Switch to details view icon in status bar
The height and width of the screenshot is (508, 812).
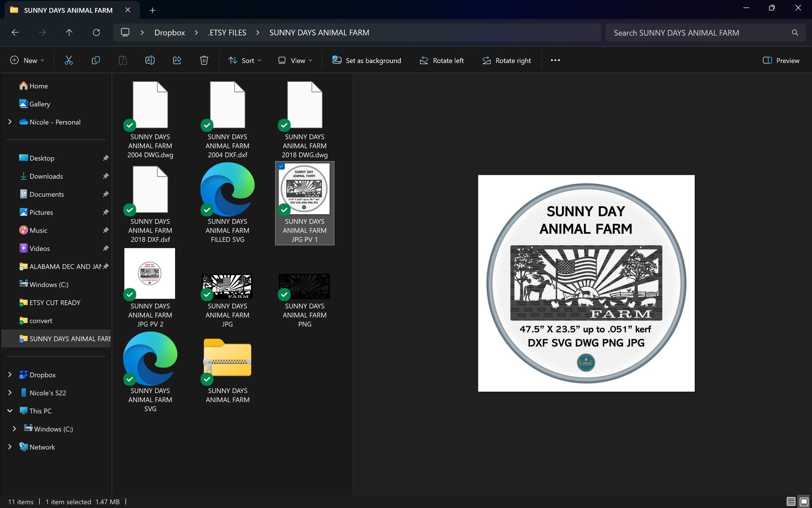click(x=791, y=501)
